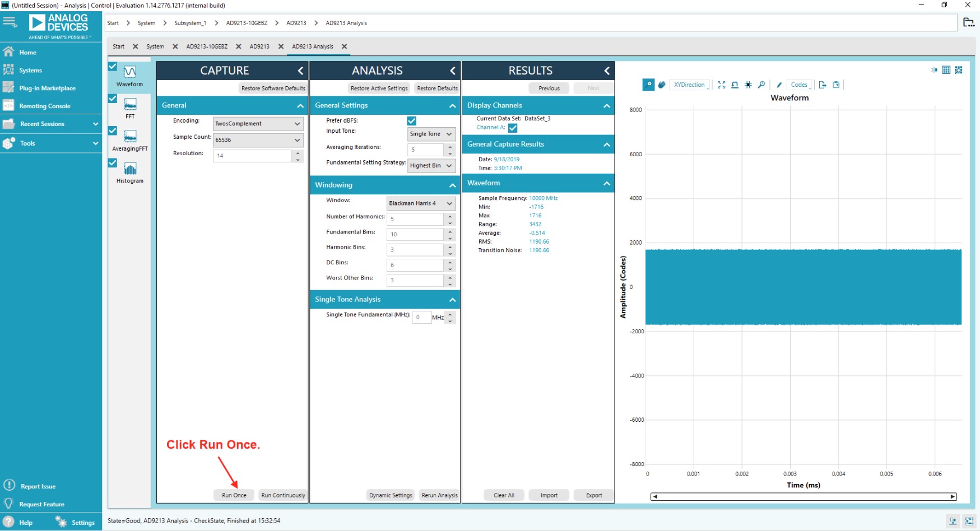Select the pan (hand) tool above the Waveform chart
This screenshot has height=531, width=980.
(662, 85)
